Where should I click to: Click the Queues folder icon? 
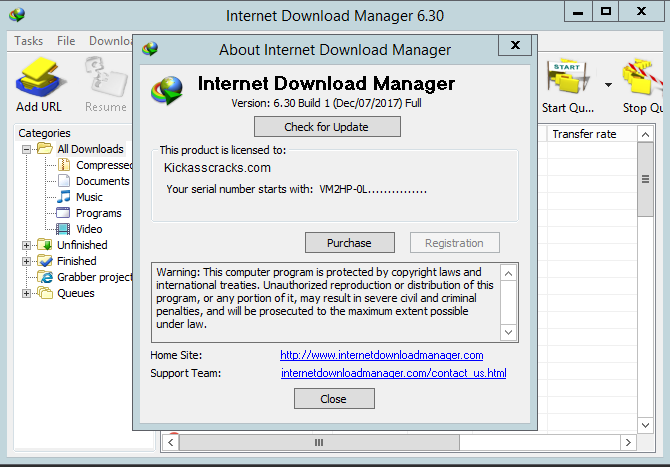pos(44,293)
